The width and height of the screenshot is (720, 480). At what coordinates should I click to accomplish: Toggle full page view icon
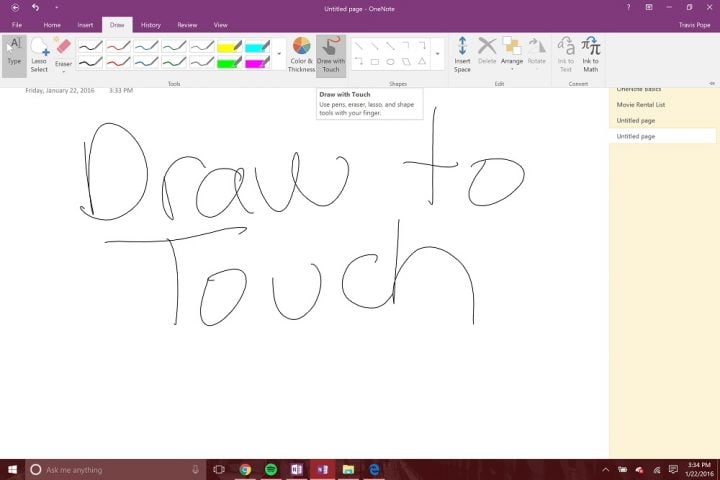tap(649, 8)
